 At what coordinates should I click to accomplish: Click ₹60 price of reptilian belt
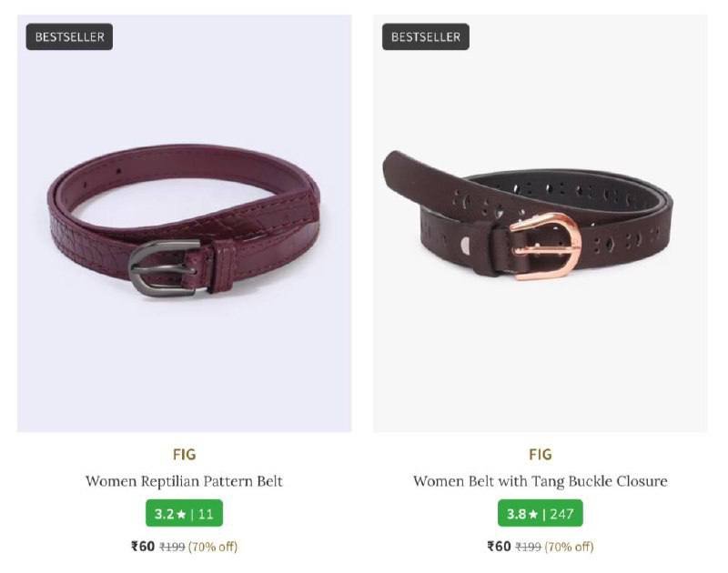click(143, 546)
